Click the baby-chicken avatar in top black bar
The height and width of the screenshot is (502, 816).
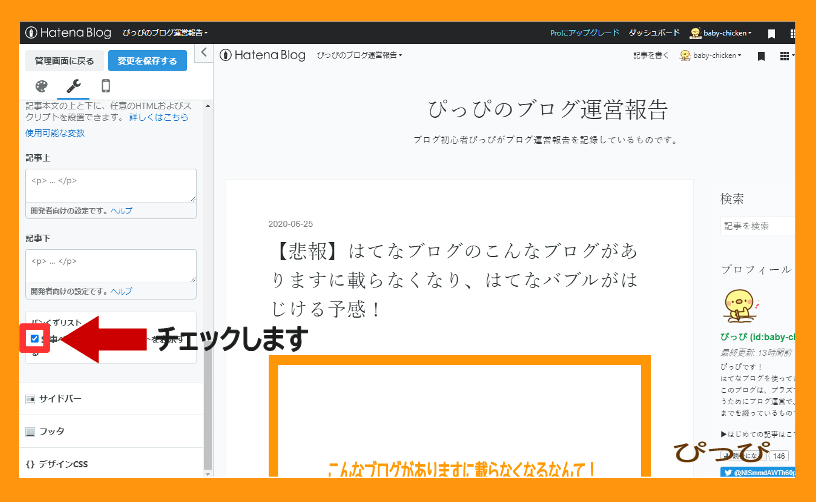point(695,33)
